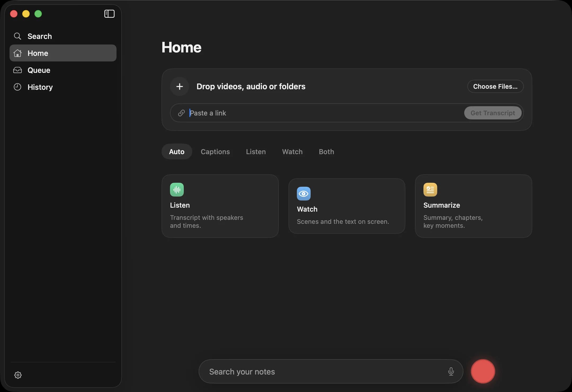The height and width of the screenshot is (392, 572).
Task: Click the blue Watch eye icon
Action: (x=304, y=194)
